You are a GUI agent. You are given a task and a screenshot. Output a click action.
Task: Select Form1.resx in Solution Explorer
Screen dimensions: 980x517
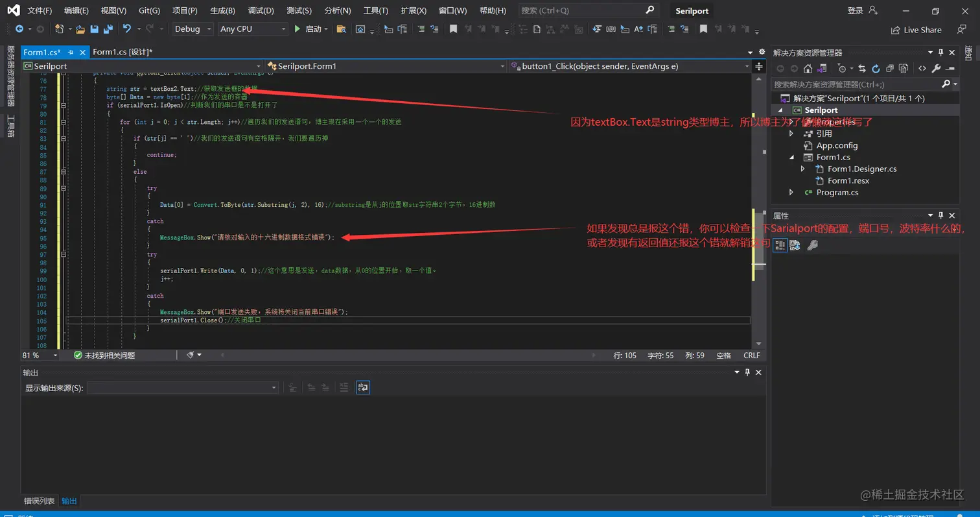point(848,180)
